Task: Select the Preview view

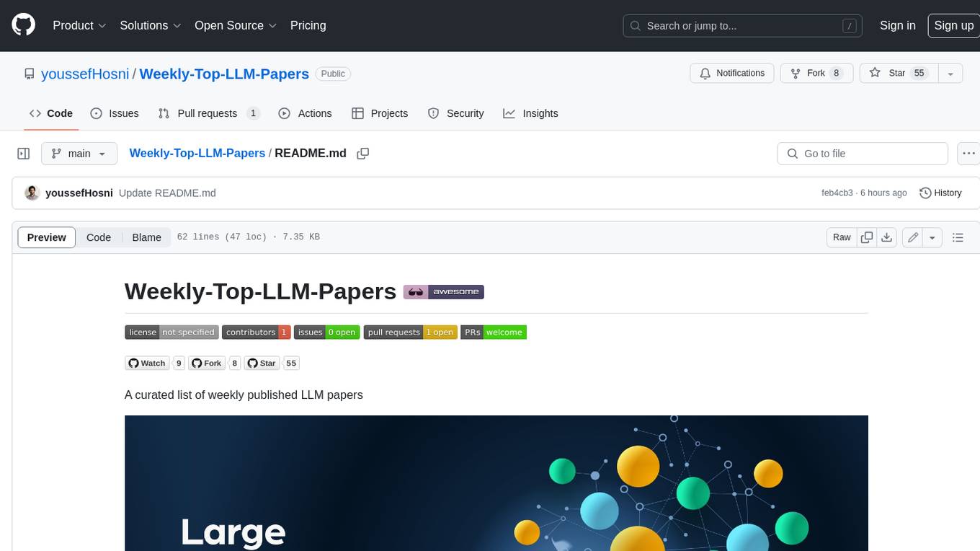Action: click(47, 237)
